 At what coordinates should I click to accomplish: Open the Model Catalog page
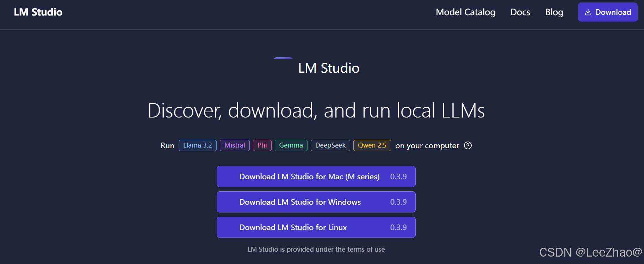tap(465, 12)
